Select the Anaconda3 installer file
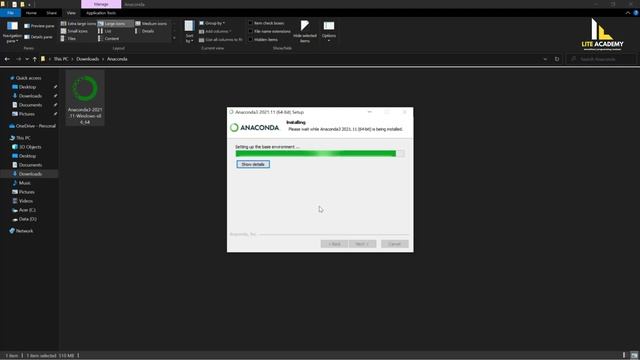640x360 pixels. pos(85,98)
